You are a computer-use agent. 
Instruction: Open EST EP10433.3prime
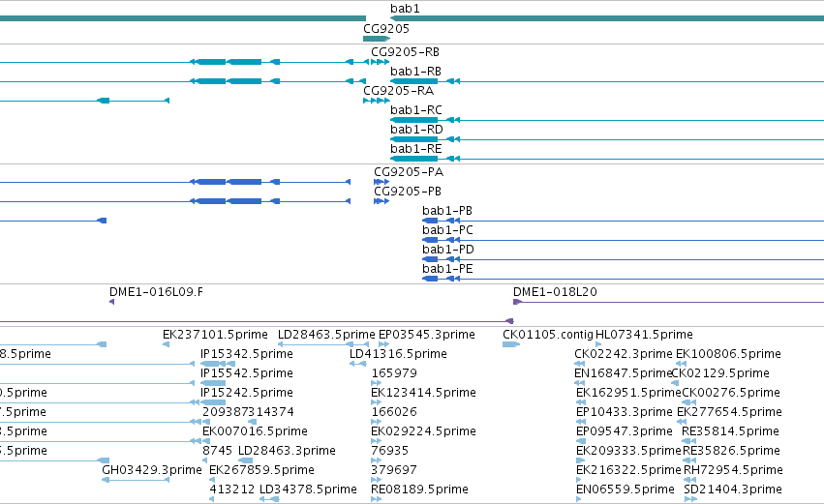click(625, 412)
